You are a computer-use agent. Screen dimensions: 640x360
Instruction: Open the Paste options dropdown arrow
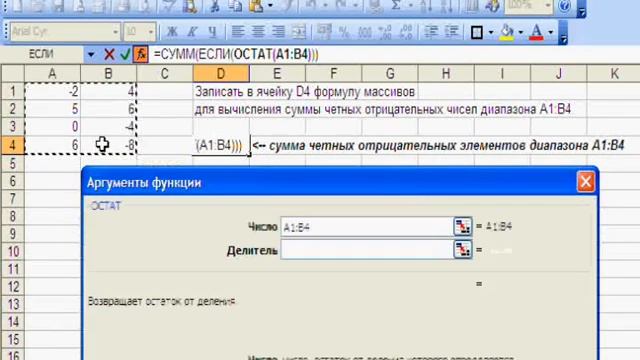click(x=270, y=6)
